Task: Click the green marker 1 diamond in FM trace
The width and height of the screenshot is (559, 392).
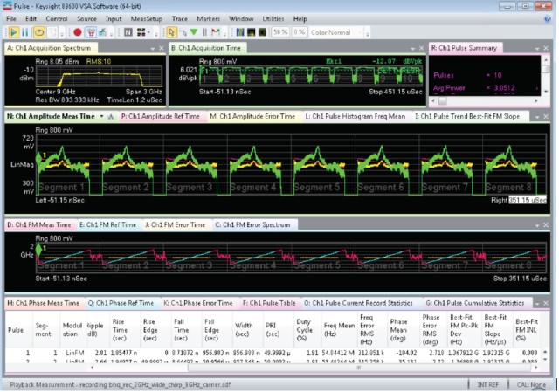Action: 38,250
